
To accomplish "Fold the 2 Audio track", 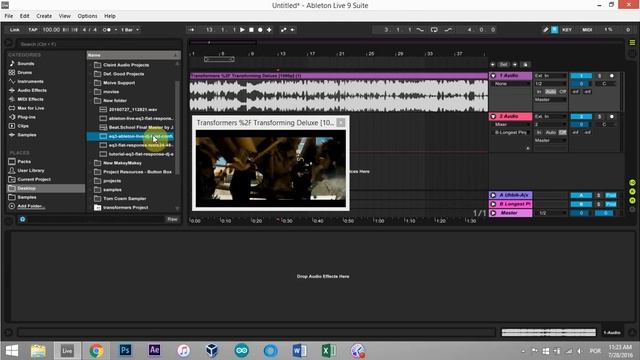I will (x=493, y=117).
